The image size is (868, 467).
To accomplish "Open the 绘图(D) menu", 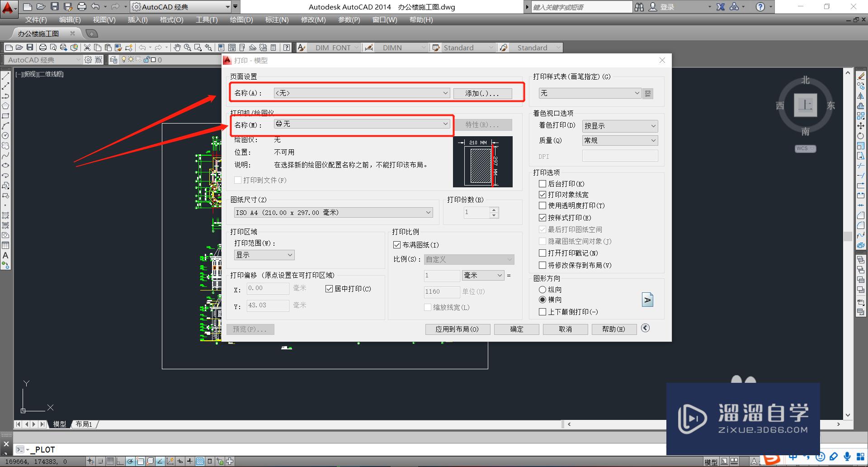I will pyautogui.click(x=241, y=20).
